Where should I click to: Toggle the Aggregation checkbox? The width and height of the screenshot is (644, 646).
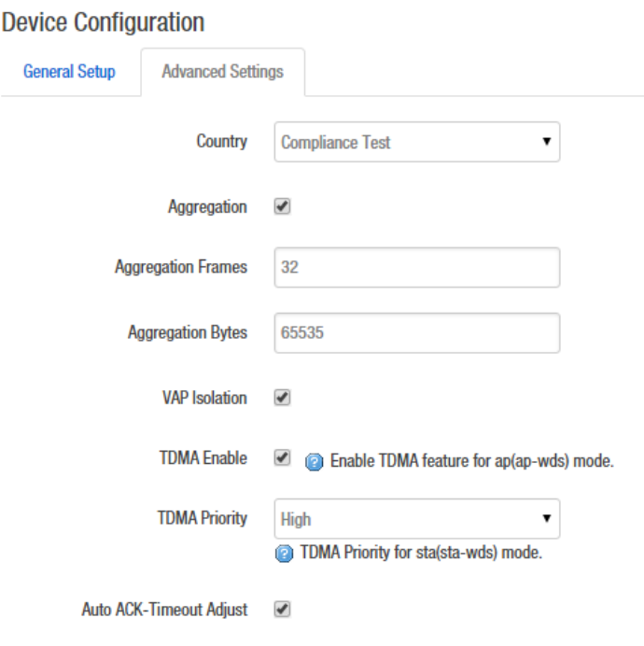click(282, 208)
